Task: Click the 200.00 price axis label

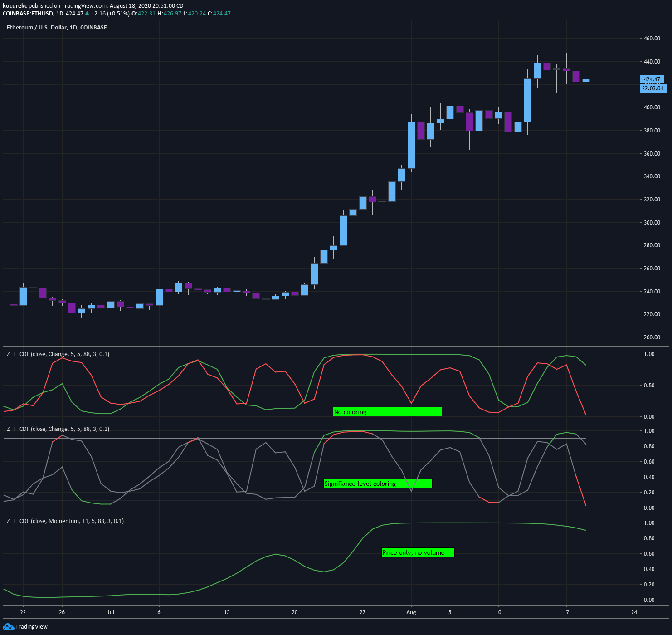Action: [x=652, y=337]
